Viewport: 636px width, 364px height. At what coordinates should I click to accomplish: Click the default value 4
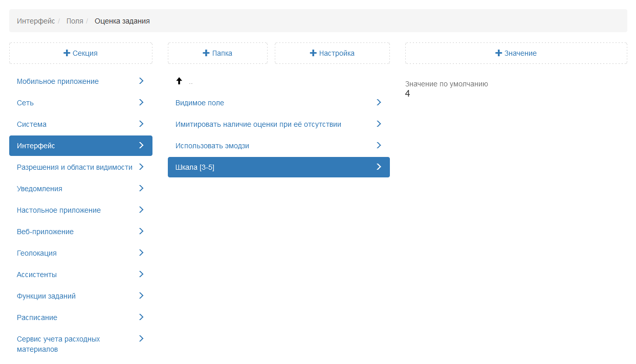click(x=408, y=94)
